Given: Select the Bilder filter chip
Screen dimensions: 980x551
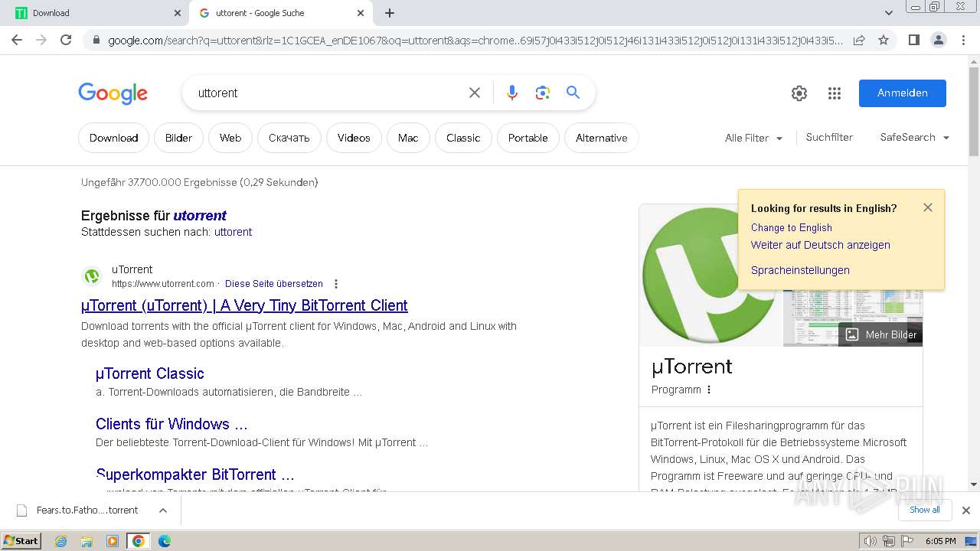Looking at the screenshot, I should pyautogui.click(x=178, y=138).
